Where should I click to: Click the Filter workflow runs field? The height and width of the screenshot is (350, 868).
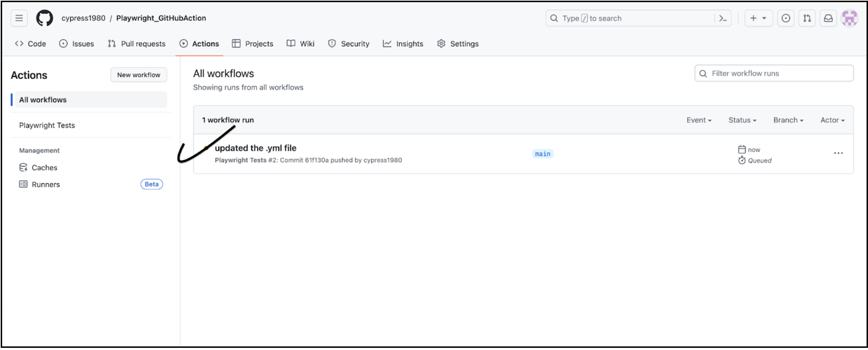(x=779, y=74)
